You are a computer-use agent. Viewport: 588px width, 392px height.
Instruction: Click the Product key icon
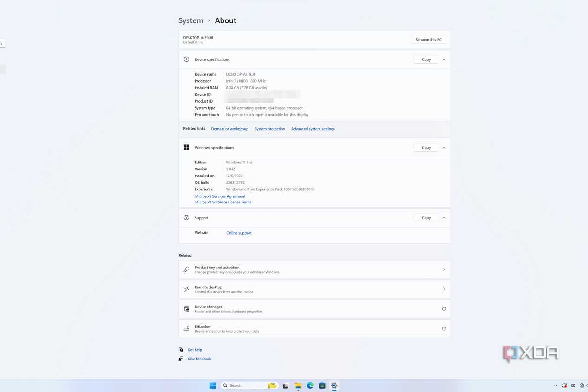pyautogui.click(x=186, y=269)
